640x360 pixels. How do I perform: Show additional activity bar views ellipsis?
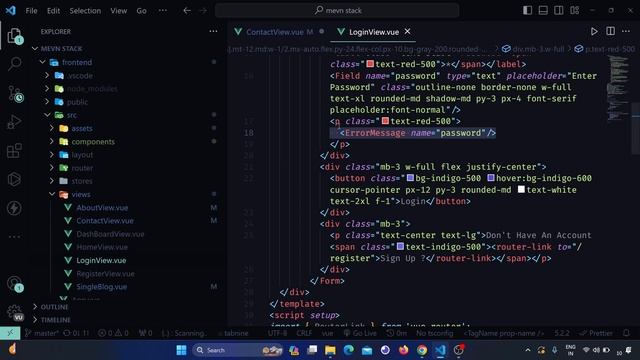point(14,236)
